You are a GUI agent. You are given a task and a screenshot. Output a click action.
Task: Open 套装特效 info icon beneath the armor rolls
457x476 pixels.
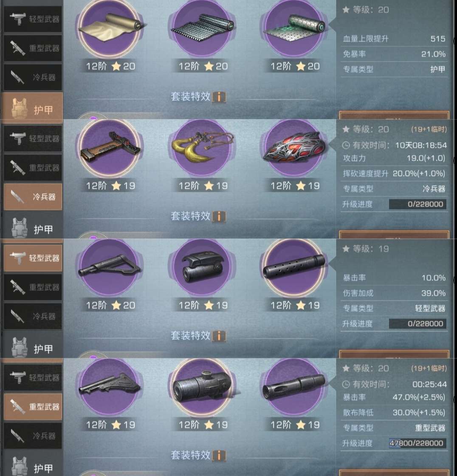(219, 97)
